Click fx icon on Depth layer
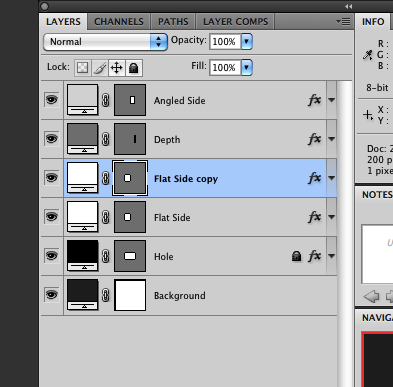Screen dimensions: 393x387 [x=315, y=139]
